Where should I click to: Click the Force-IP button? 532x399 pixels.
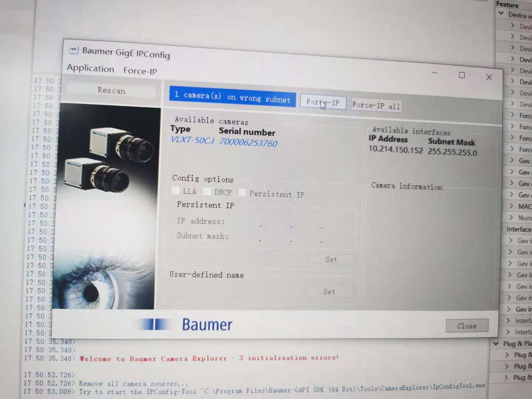tap(323, 103)
